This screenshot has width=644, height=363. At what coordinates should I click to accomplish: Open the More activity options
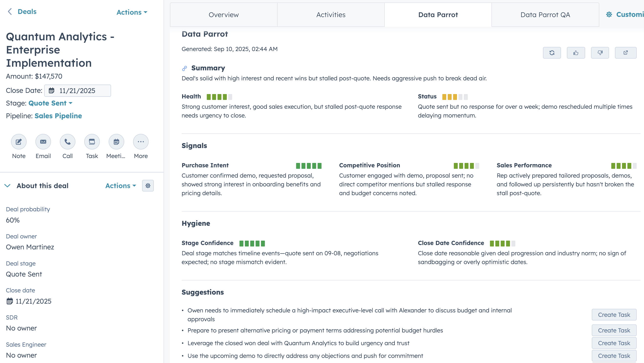[x=141, y=142]
